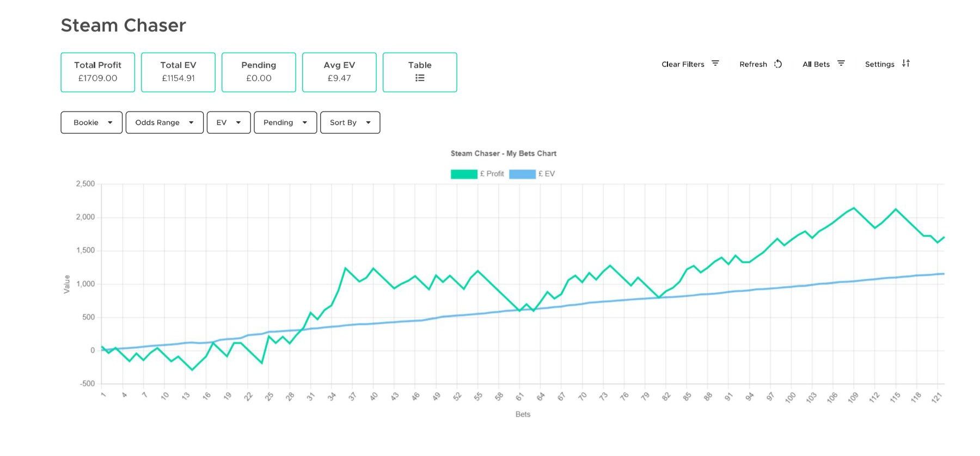Click the £ Profit legend label
Screen dimensions: 980x456
492,174
